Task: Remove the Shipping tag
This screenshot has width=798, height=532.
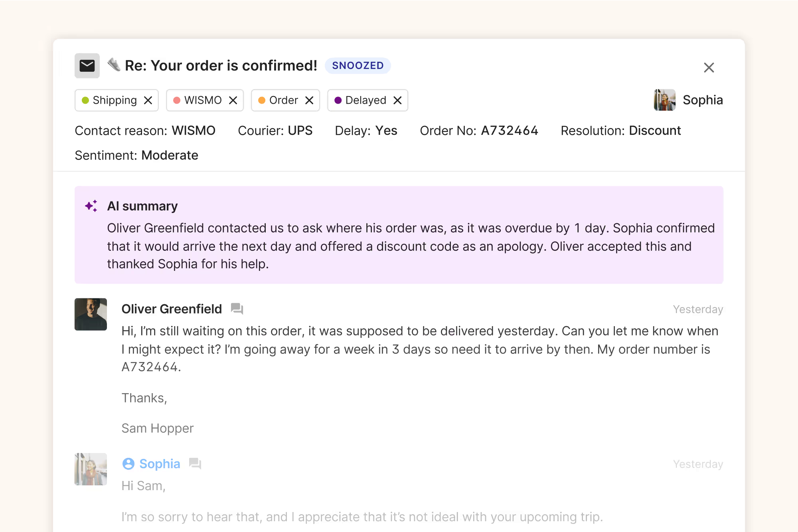Action: (x=148, y=100)
